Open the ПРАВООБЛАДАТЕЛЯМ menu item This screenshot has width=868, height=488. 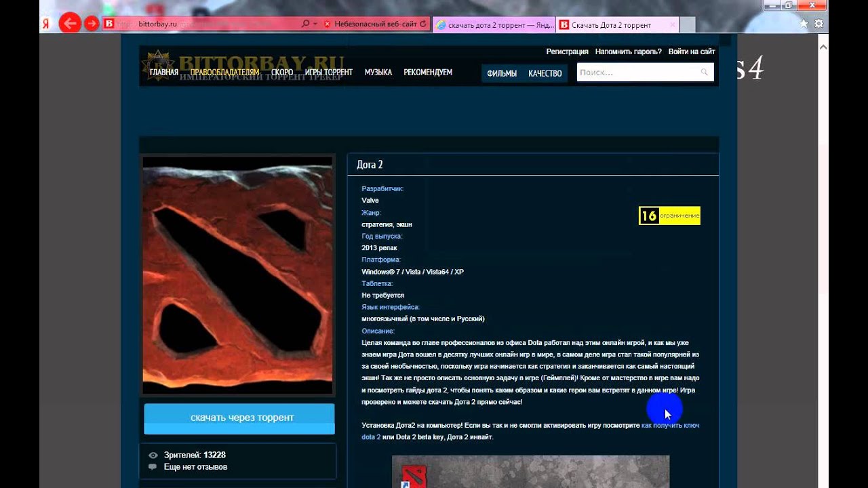(x=224, y=73)
